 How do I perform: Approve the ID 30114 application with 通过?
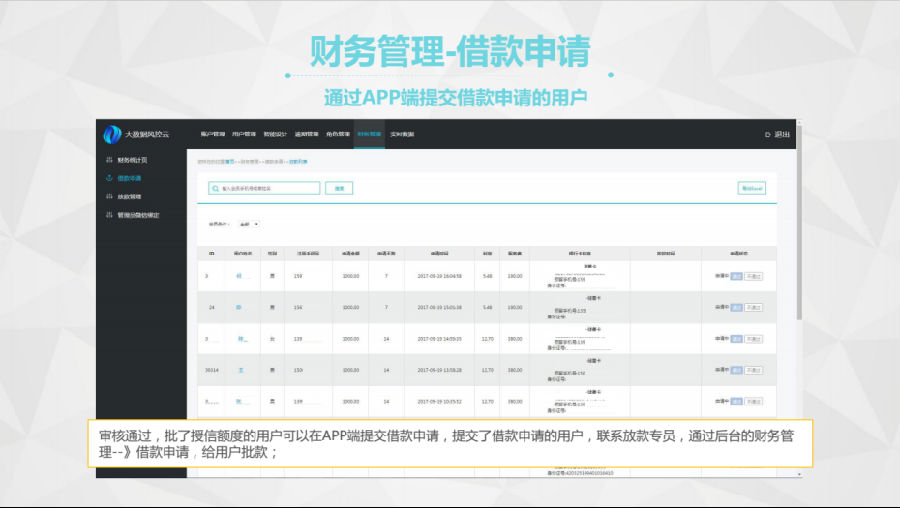coord(736,370)
